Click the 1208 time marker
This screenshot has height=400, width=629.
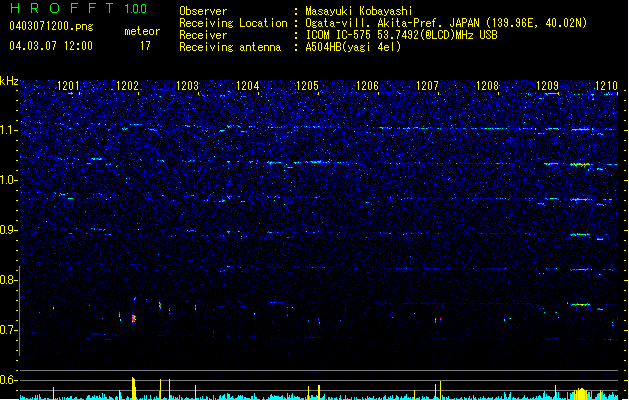tap(487, 85)
